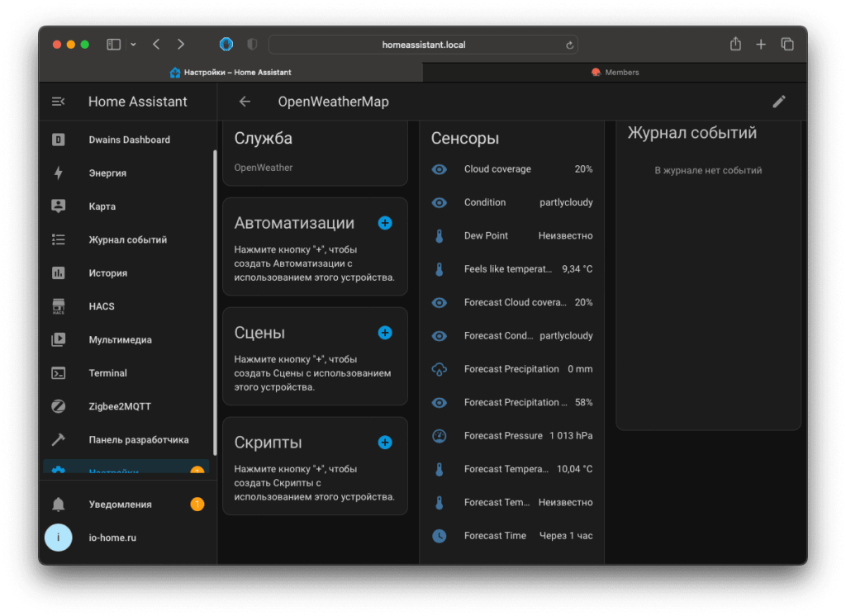The height and width of the screenshot is (616, 846).
Task: Edit device with the pencil icon
Action: pos(778,102)
